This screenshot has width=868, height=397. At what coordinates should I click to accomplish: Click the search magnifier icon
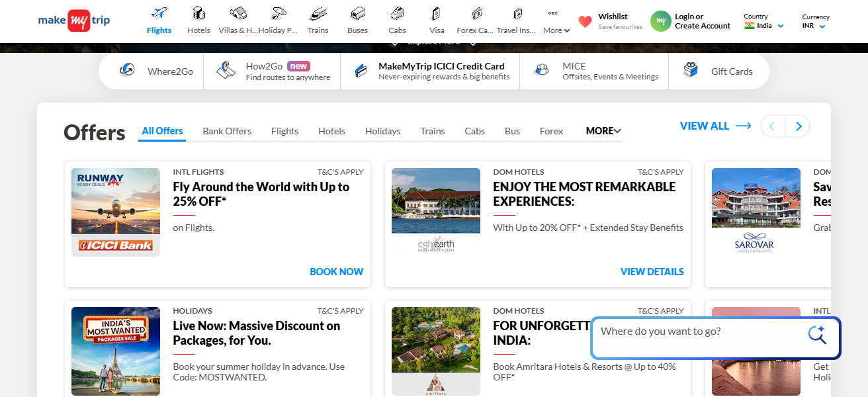point(817,336)
